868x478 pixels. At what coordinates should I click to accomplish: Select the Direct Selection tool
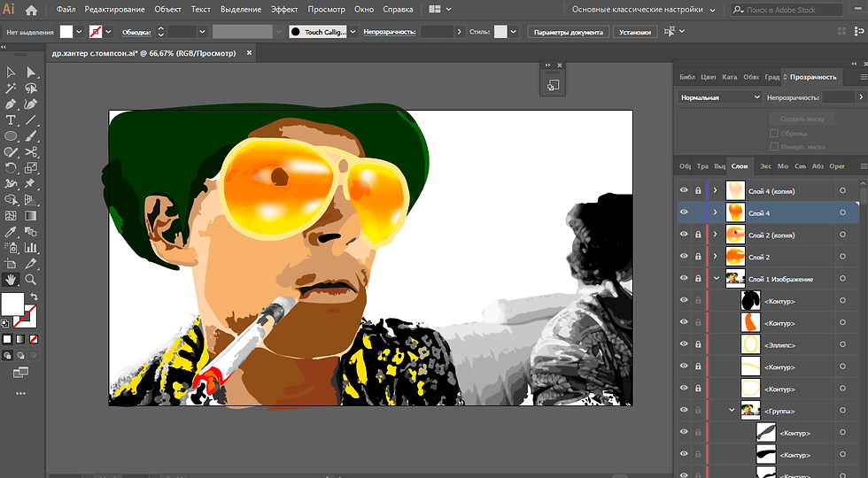(x=31, y=73)
